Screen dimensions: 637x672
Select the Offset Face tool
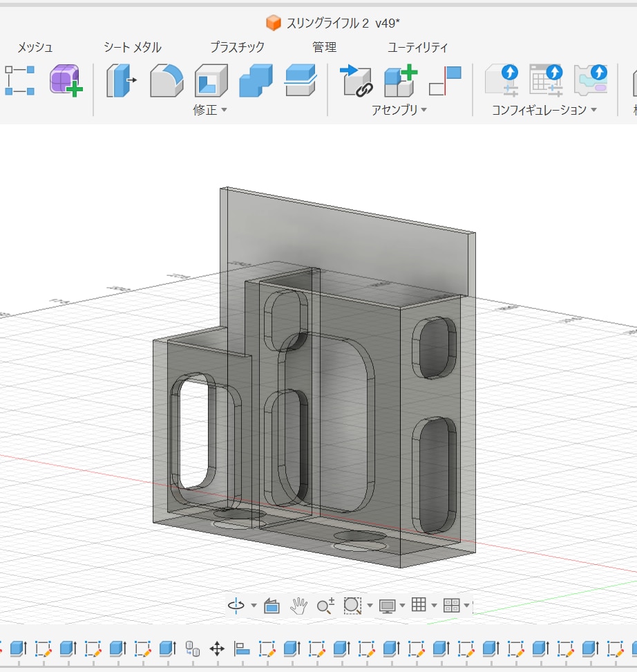click(x=301, y=80)
